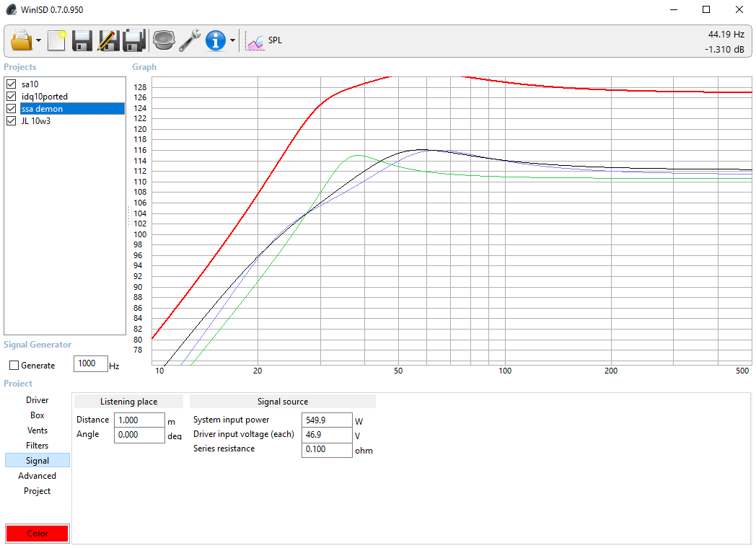Uncheck the idq10ported project checkbox

coord(12,97)
